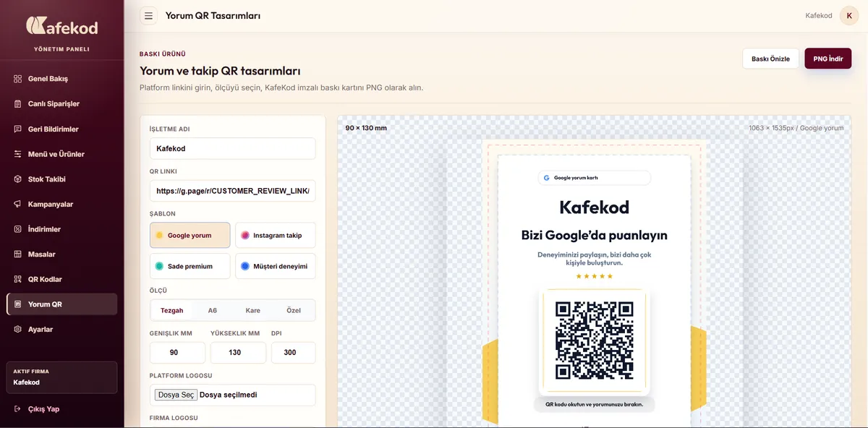Click the 'Yorum QR Tasarımları' page title

pos(213,16)
